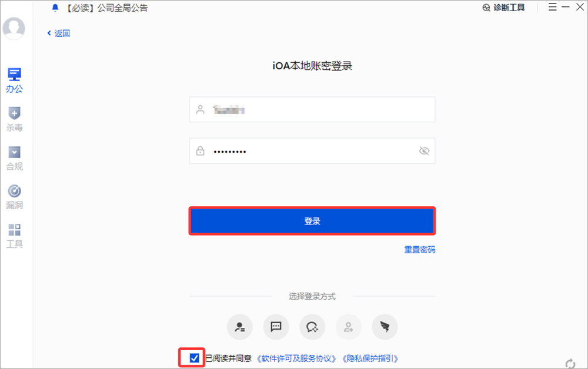
Task: Choose account password login method icon
Action: coord(239,327)
